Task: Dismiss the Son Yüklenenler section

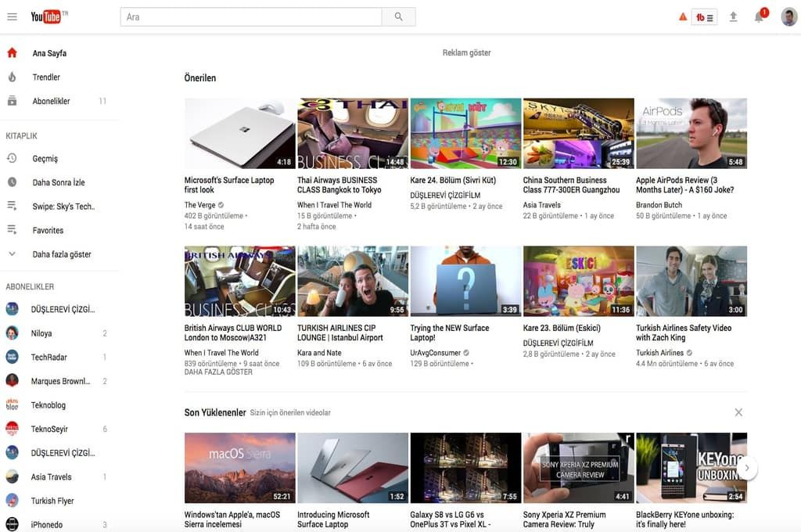Action: pos(738,412)
